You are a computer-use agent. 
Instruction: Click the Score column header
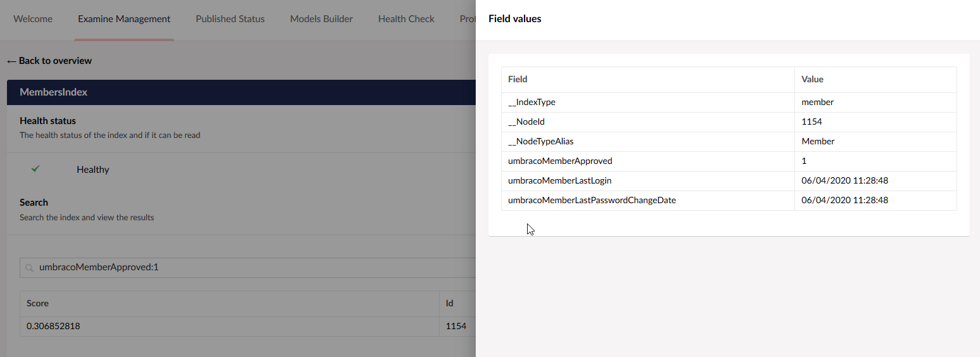pos(37,303)
